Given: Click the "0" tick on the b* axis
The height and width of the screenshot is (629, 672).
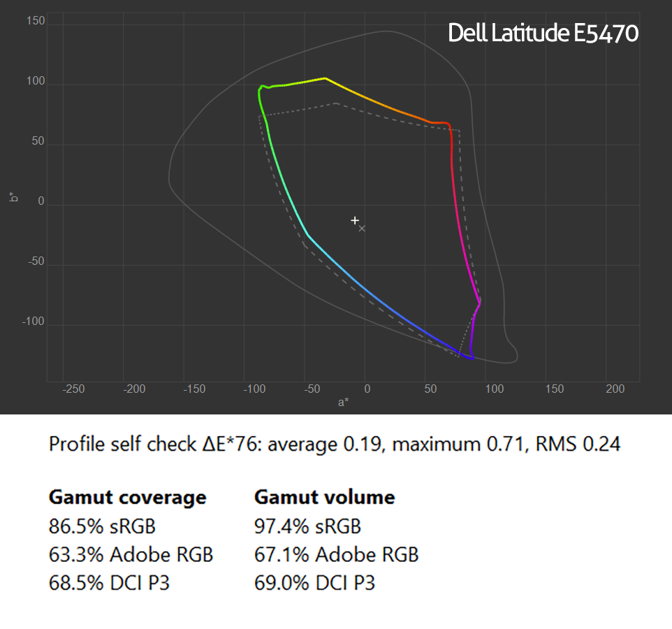Looking at the screenshot, I should 41,201.
